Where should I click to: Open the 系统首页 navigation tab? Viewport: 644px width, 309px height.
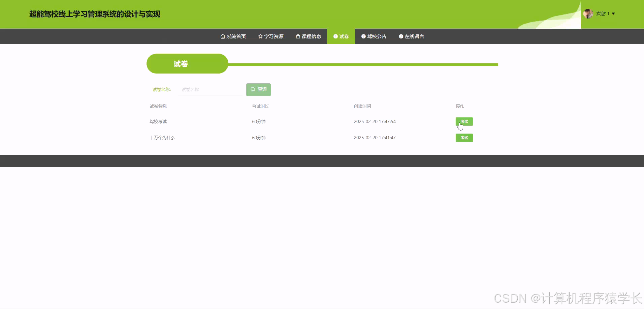point(233,36)
